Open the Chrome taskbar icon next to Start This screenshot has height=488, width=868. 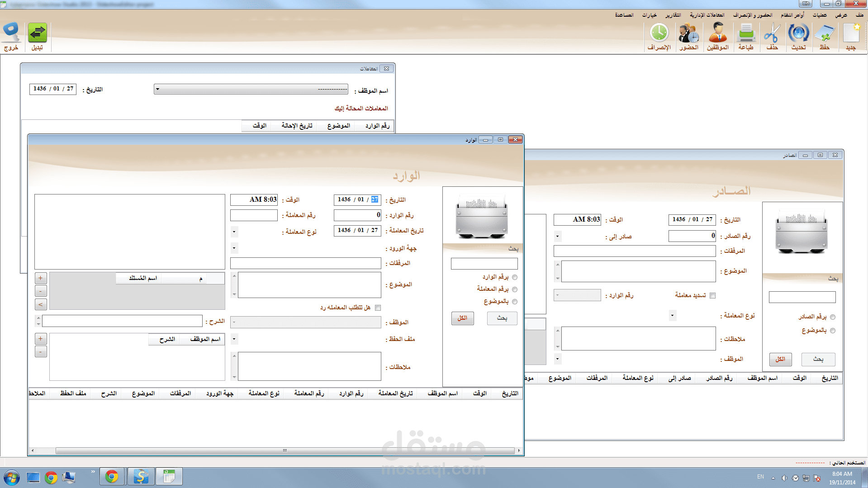(x=51, y=478)
